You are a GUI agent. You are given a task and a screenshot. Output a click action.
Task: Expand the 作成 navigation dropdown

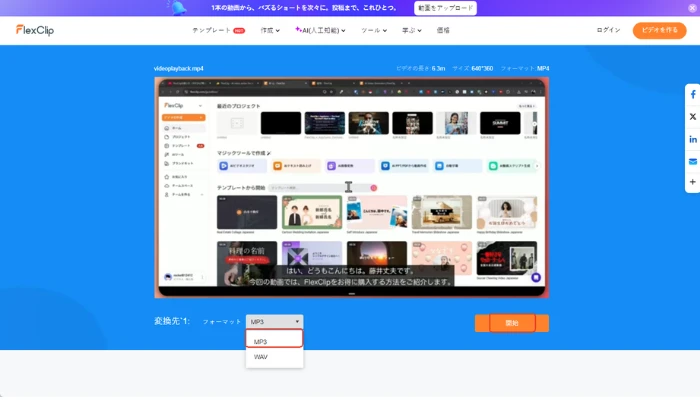(270, 30)
